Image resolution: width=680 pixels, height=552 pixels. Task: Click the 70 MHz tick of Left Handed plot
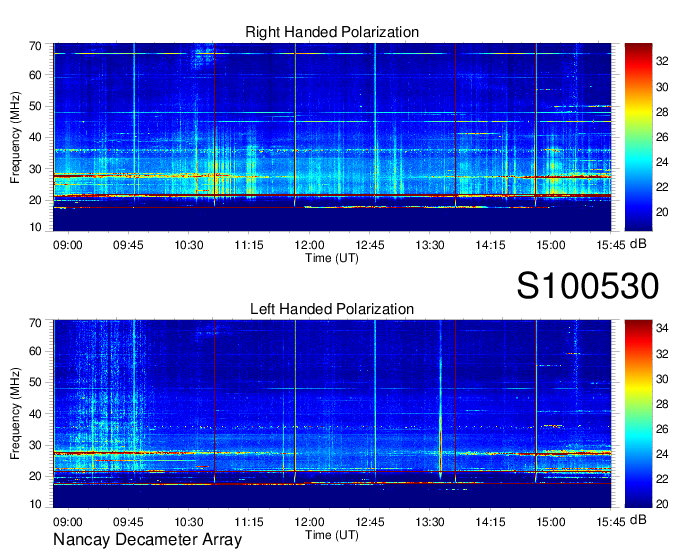coord(35,323)
